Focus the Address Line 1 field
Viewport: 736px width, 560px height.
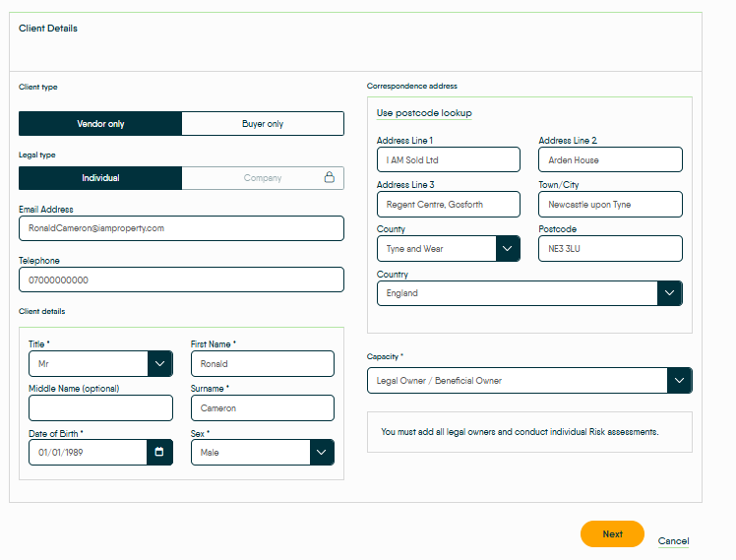pos(449,159)
